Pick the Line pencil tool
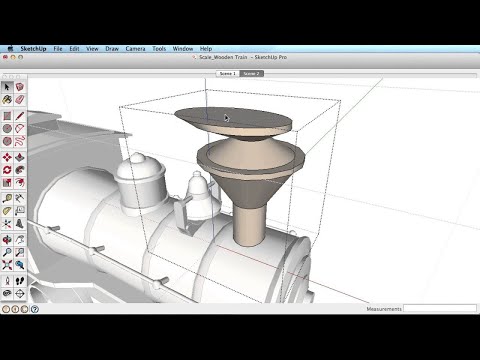The height and width of the screenshot is (360, 480). (x=20, y=116)
